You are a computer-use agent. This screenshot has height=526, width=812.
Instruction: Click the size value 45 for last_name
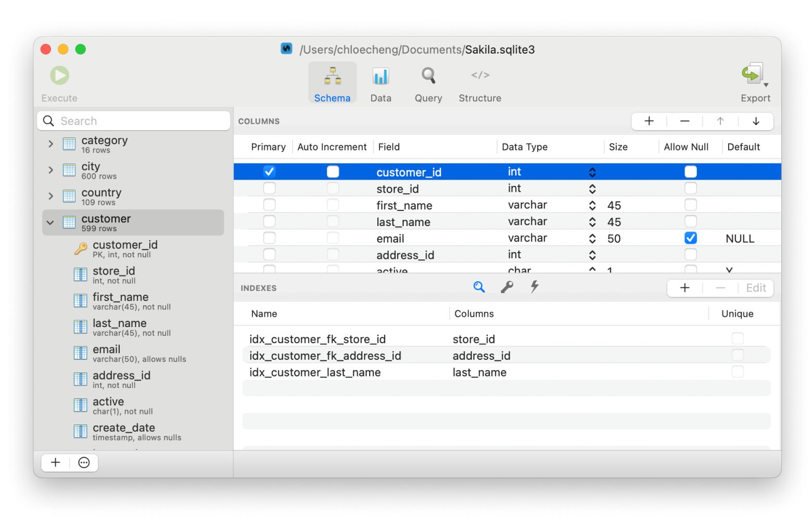point(614,222)
